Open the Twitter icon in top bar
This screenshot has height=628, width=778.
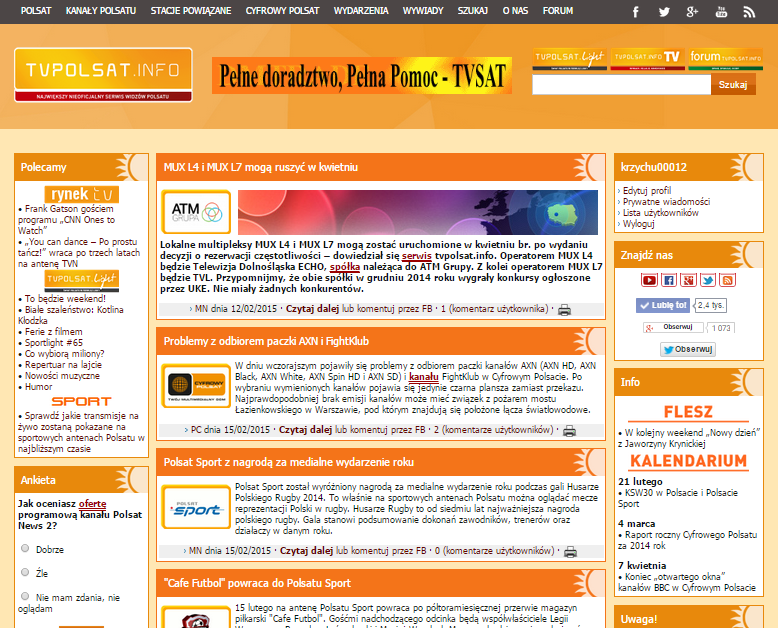(664, 12)
